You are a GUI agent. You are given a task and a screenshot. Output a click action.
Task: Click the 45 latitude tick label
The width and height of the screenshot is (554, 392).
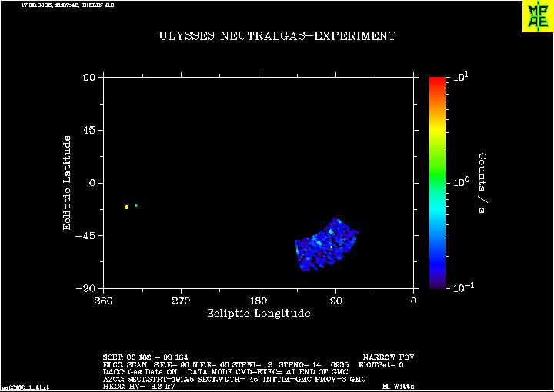90,130
